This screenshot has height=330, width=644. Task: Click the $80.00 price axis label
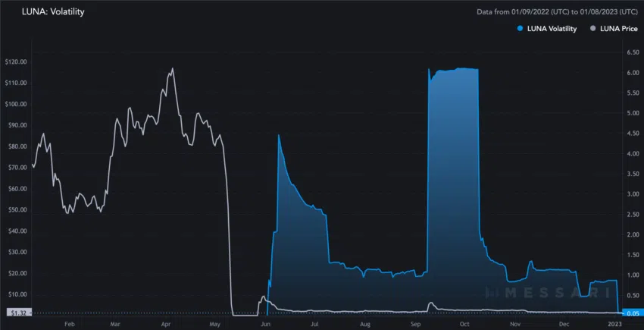pos(17,146)
